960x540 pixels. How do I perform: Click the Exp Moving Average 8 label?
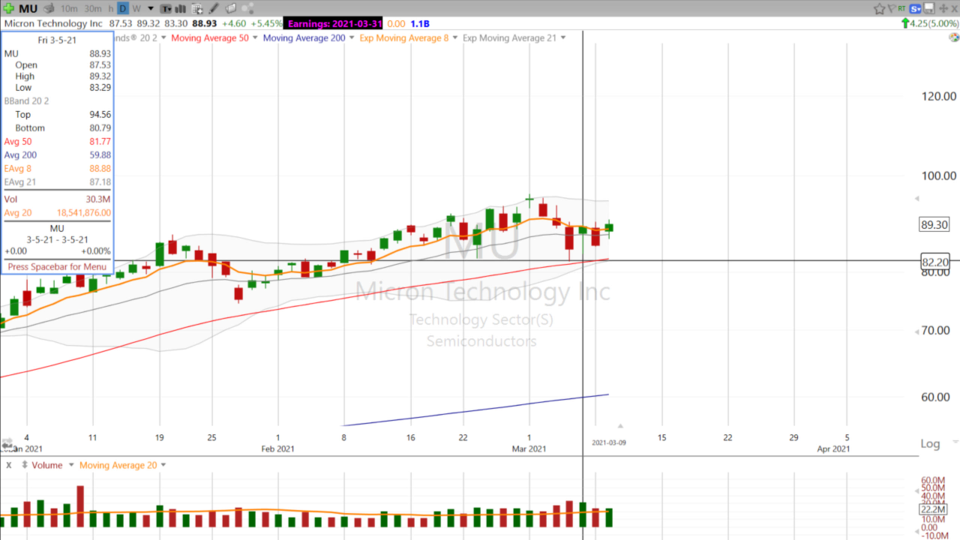[404, 38]
